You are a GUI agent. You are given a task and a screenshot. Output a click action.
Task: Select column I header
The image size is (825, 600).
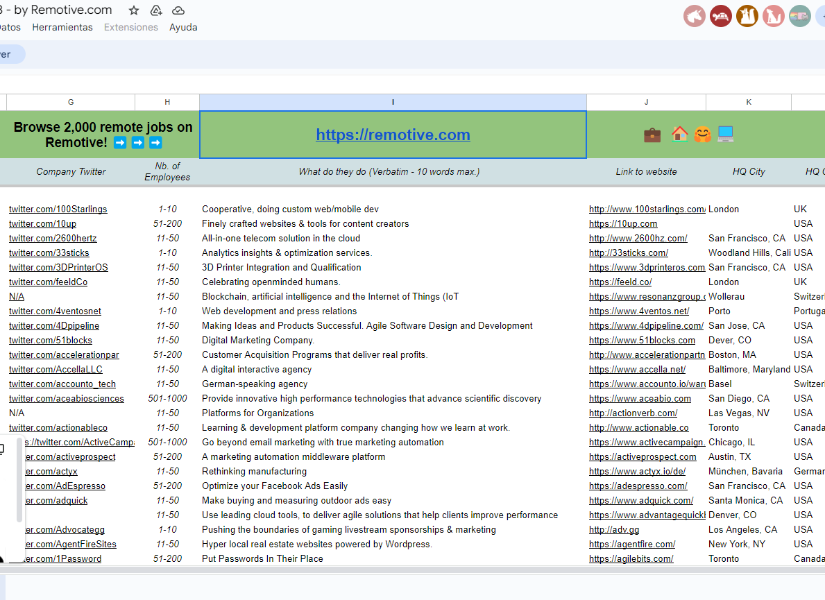click(x=393, y=102)
